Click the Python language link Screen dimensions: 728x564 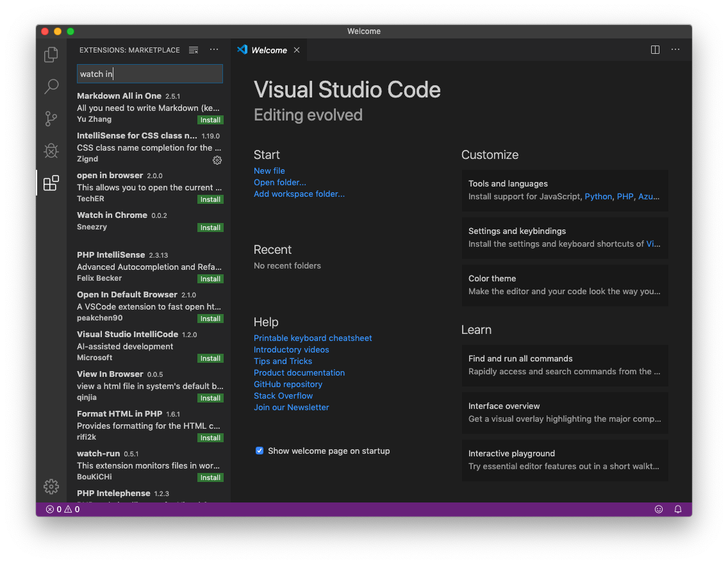(x=598, y=196)
